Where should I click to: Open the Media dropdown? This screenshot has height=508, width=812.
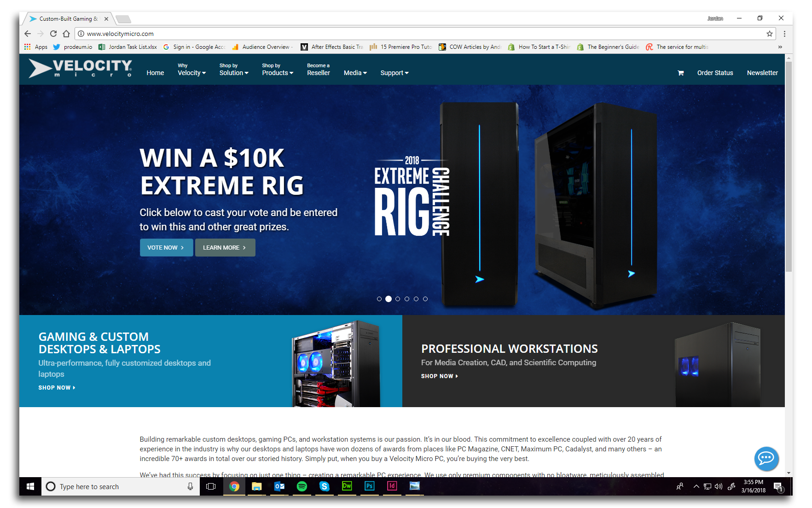point(354,73)
